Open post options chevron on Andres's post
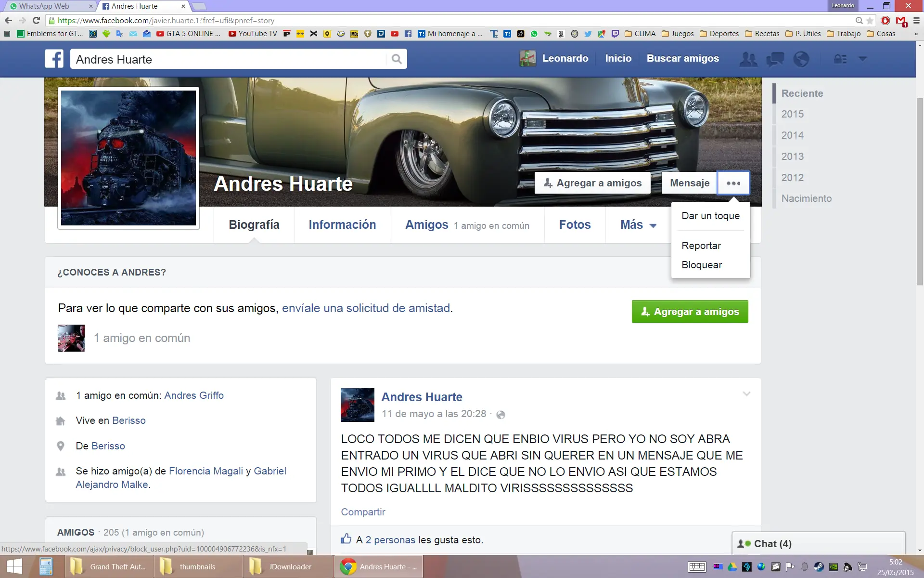 [746, 394]
